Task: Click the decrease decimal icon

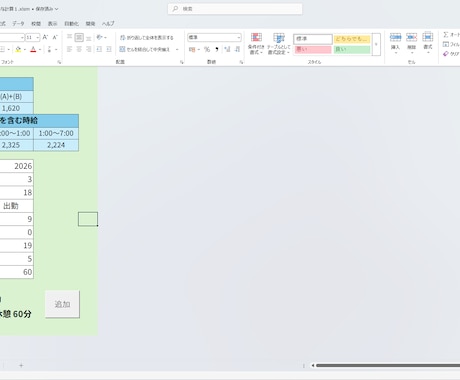Action: pos(237,49)
